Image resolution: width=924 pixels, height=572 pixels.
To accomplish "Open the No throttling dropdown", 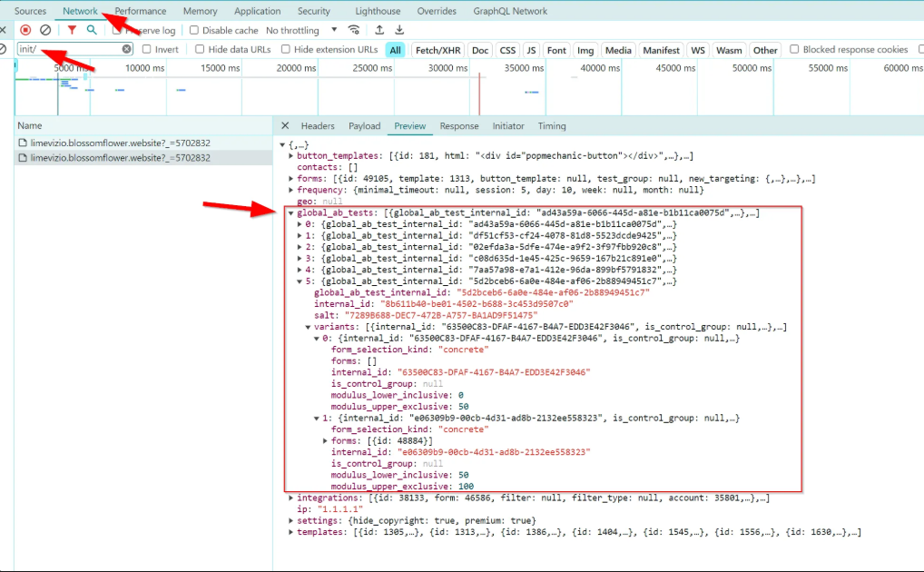I will 301,30.
